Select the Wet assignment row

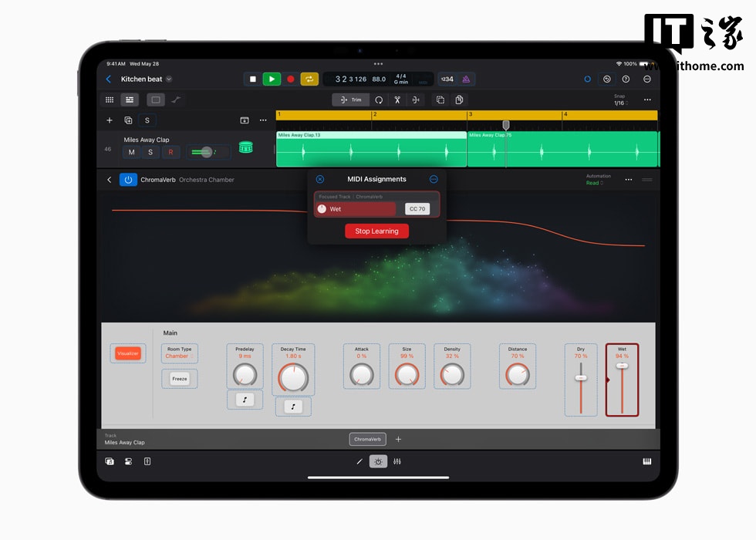(356, 209)
